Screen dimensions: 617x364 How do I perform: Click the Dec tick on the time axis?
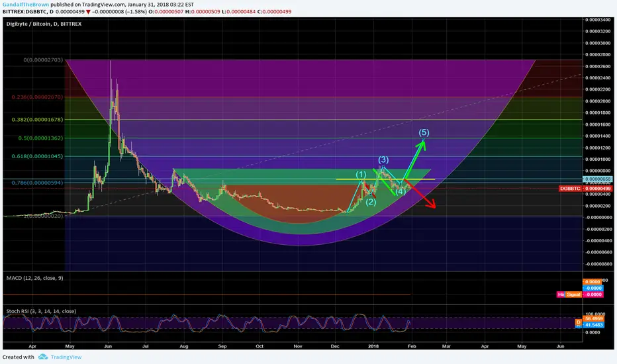(335, 346)
